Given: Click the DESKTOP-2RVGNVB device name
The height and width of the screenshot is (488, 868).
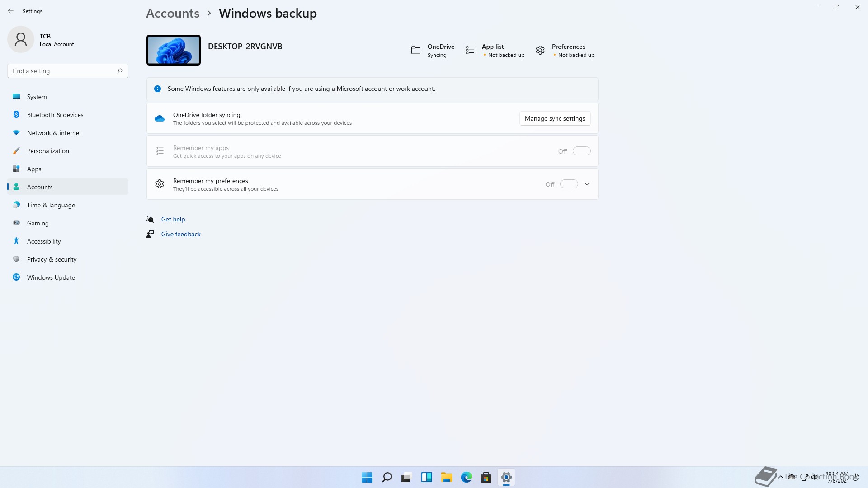Looking at the screenshot, I should pos(245,47).
